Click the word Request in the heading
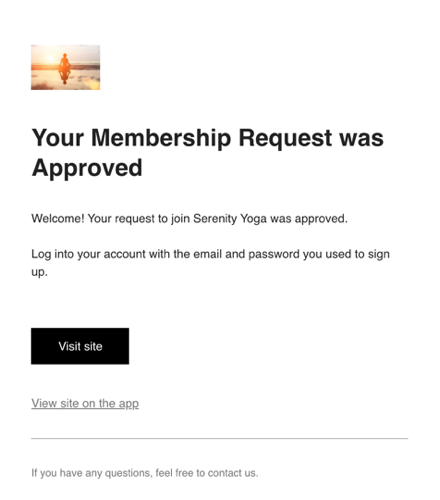This screenshot has width=440, height=500. [285, 138]
